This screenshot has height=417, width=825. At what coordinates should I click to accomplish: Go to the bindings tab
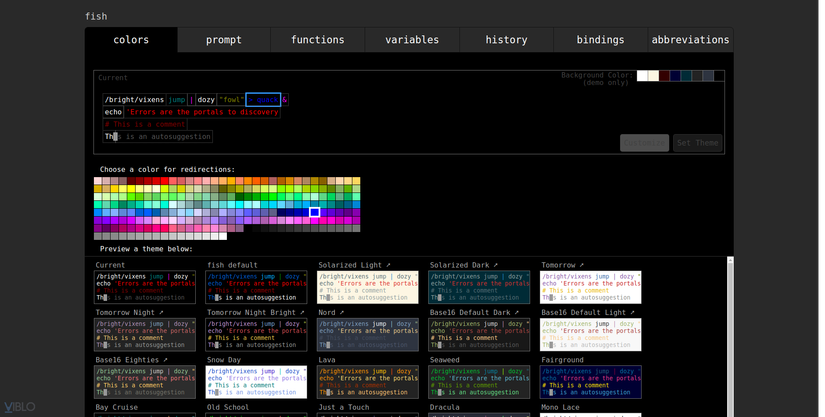point(600,40)
